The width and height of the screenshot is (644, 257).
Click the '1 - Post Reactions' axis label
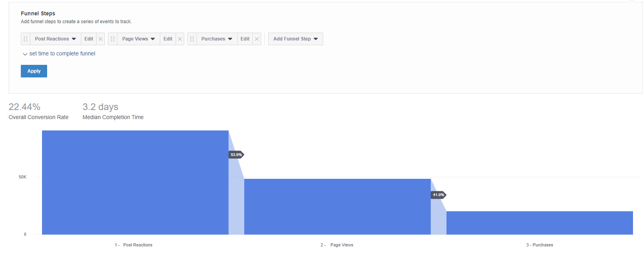(134, 245)
